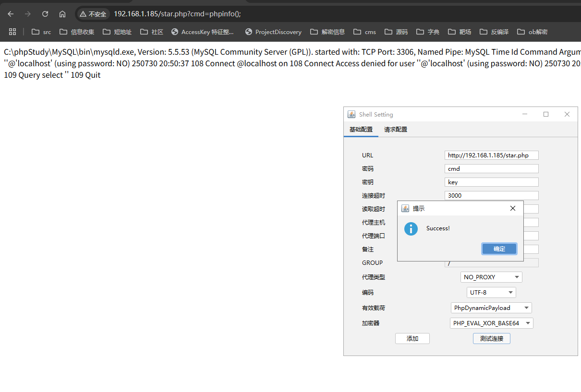Open the PhpDynamicPayload payload dropdown
The height and width of the screenshot is (392, 581).
point(491,308)
